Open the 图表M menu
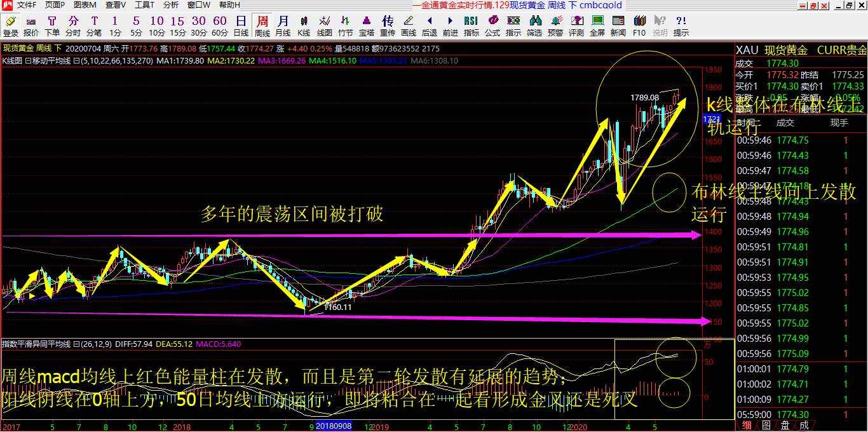The width and height of the screenshot is (868, 432). pos(84,5)
